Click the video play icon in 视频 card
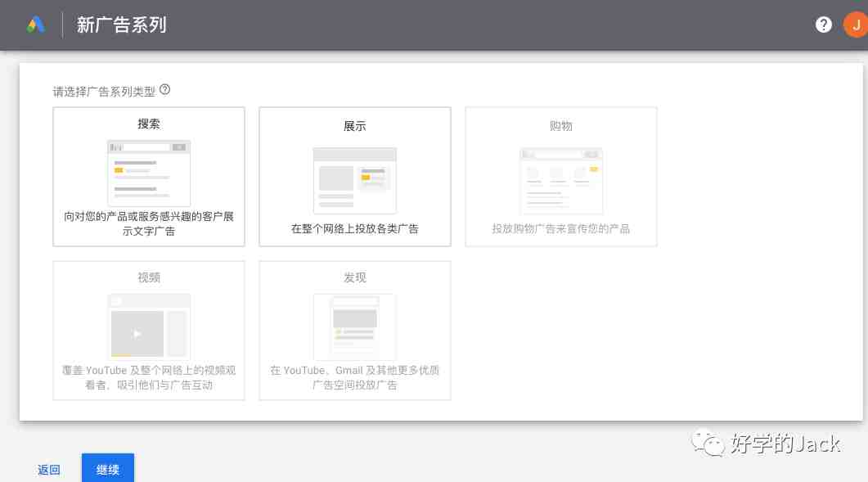The image size is (868, 482). pos(137,333)
